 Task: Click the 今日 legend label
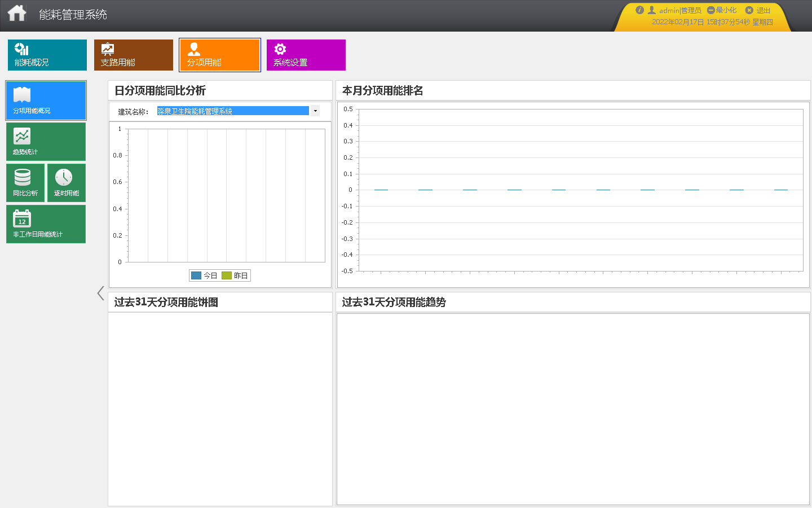click(x=210, y=275)
